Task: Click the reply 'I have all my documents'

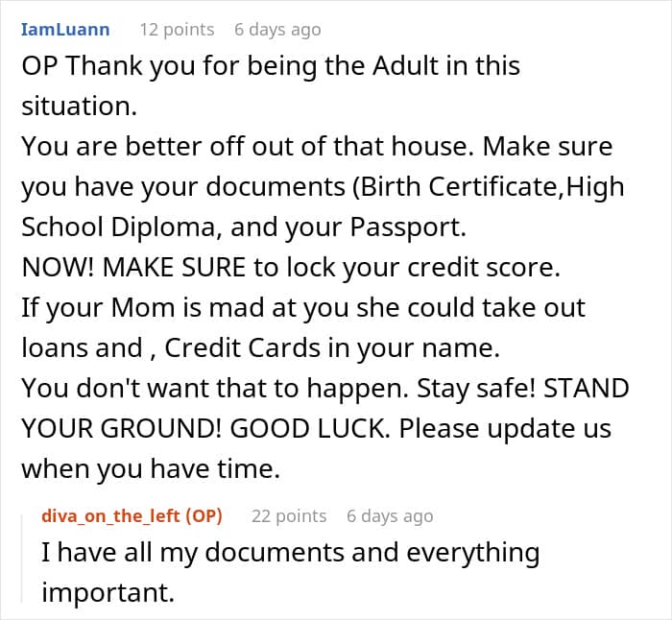Action: (x=290, y=554)
